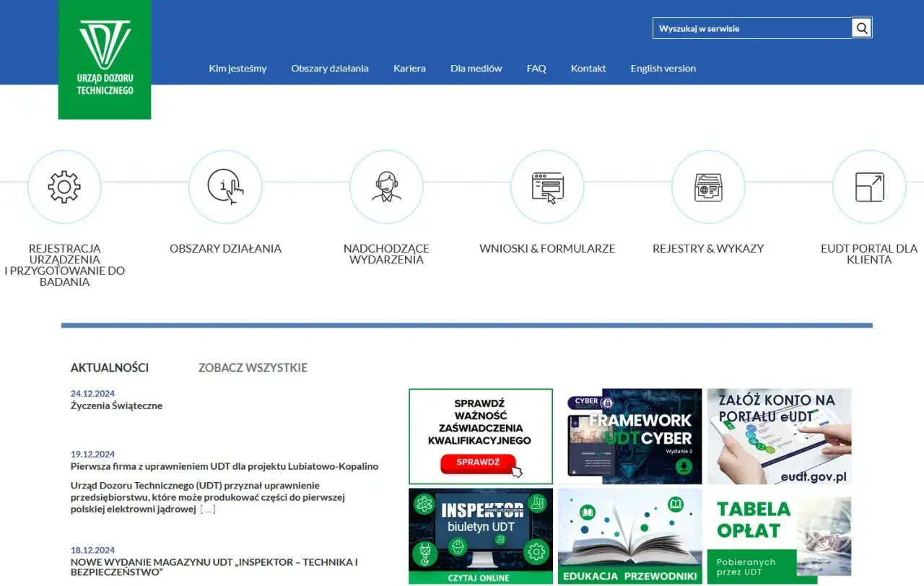Open the Edukacja Przewodniki banner
The height and width of the screenshot is (586, 924).
(629, 535)
